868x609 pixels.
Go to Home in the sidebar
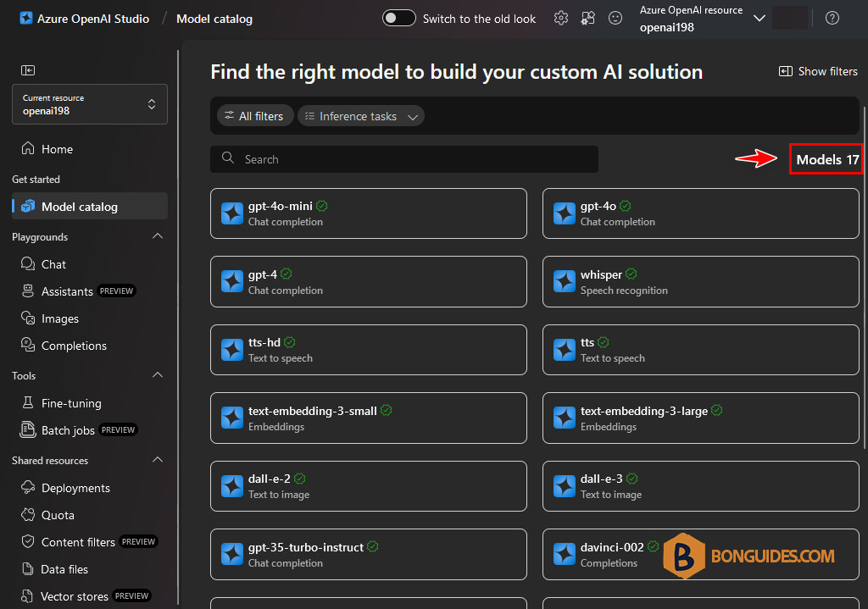[90, 149]
